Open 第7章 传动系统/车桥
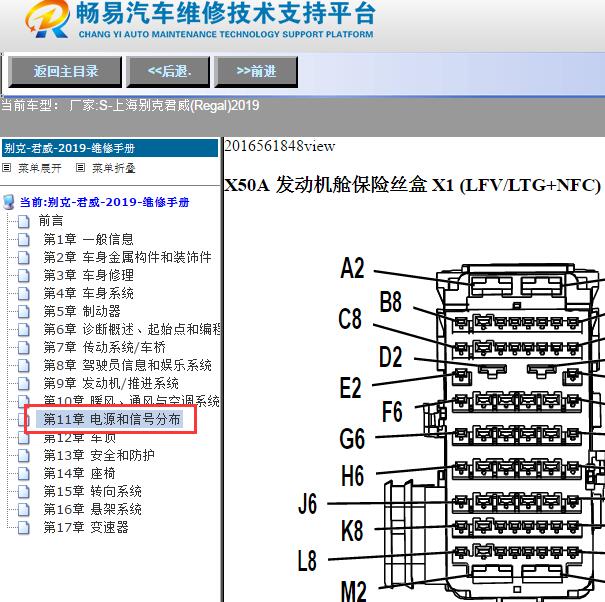 coord(104,347)
